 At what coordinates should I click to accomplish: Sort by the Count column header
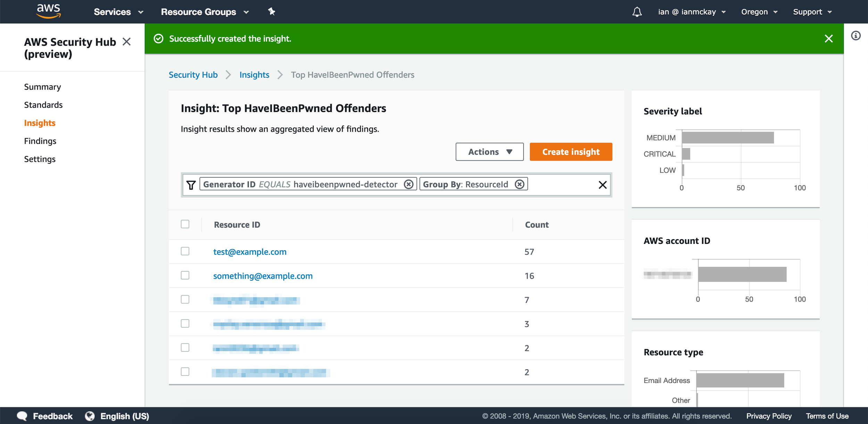point(536,225)
